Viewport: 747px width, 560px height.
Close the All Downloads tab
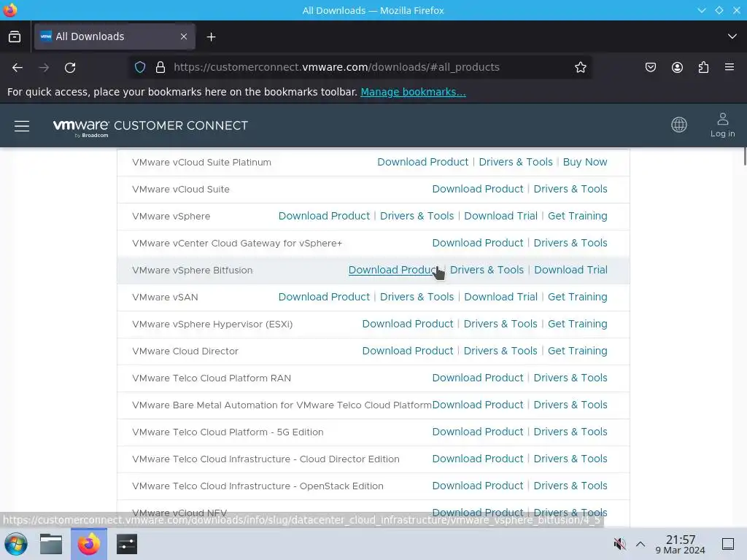(x=184, y=36)
